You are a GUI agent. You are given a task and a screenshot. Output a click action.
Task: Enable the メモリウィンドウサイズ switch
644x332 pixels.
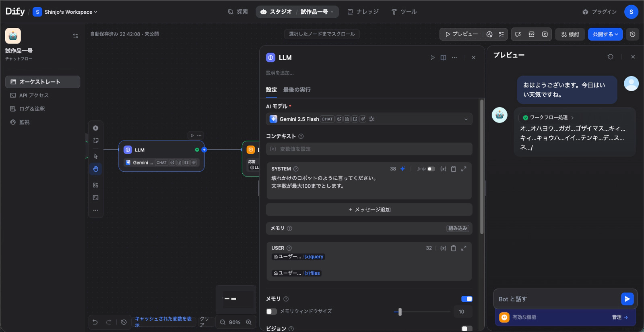272,311
